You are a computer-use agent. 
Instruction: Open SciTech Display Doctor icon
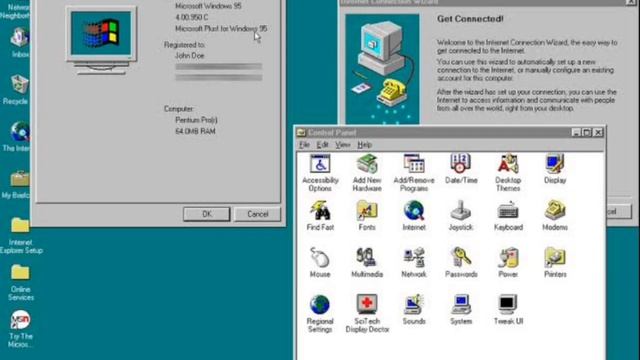[367, 313]
